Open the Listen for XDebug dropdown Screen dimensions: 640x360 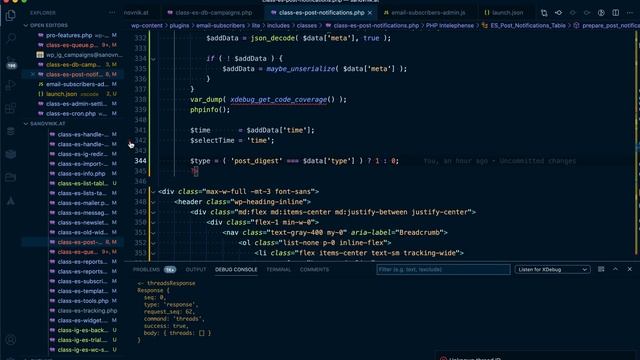(x=552, y=269)
